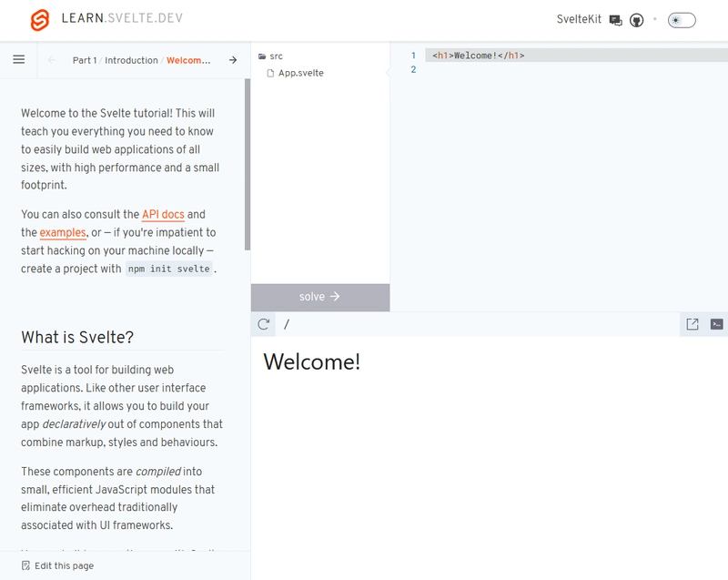
Task: Click the preview URL path field
Action: coord(473,324)
